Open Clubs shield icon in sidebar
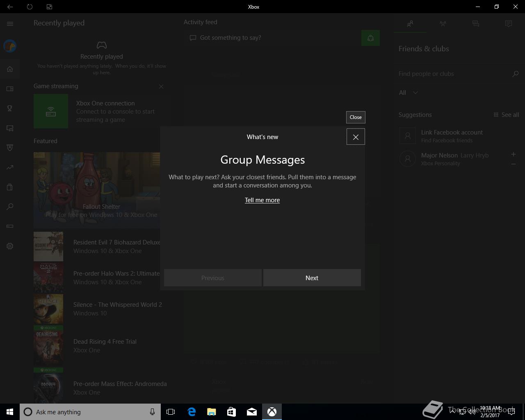 click(10, 148)
